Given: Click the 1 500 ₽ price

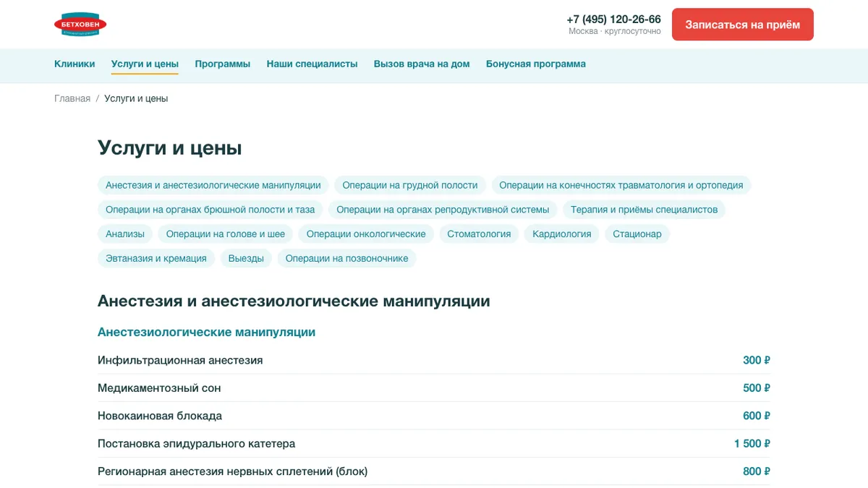Looking at the screenshot, I should [752, 443].
